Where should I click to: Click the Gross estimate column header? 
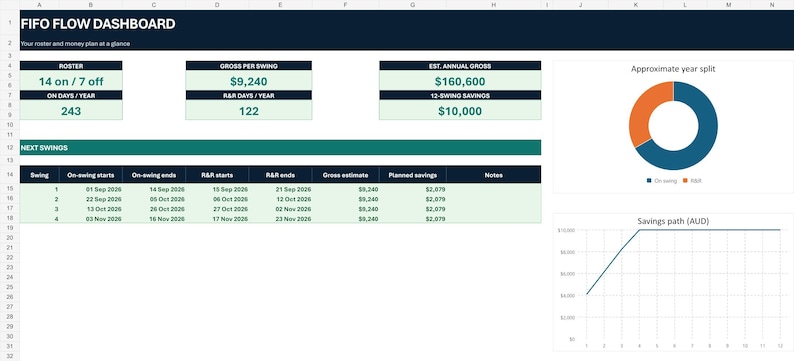[345, 175]
